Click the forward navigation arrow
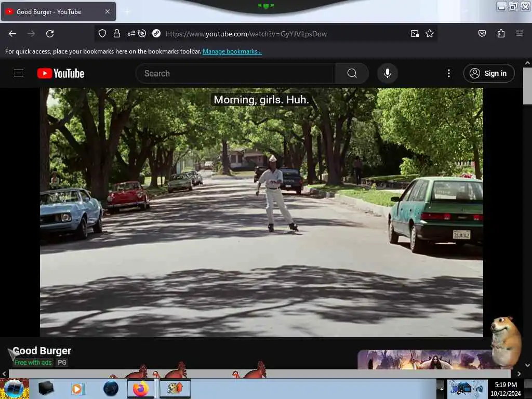532x399 pixels. click(31, 34)
